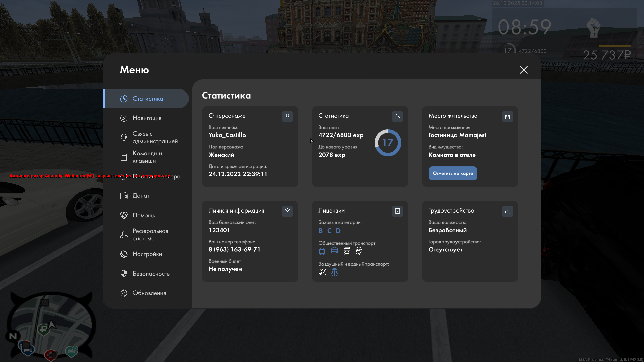The height and width of the screenshot is (362, 644).
Task: Select Безопасность in the sidebar menu
Action: pyautogui.click(x=151, y=274)
